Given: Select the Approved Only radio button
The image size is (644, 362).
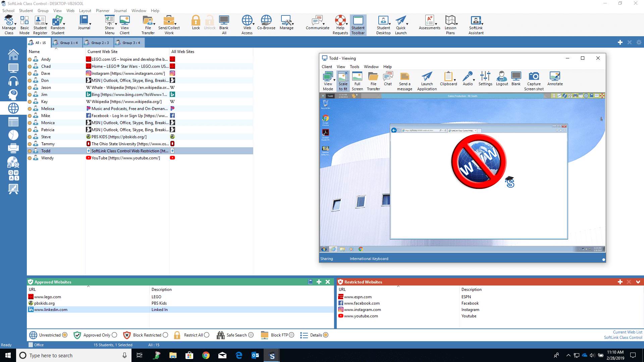Looking at the screenshot, I should click(114, 335).
